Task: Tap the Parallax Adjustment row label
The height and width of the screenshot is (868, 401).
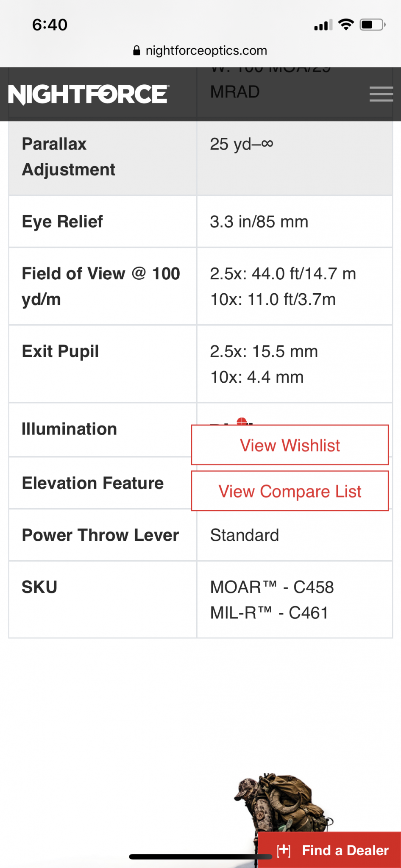Action: pos(69,157)
